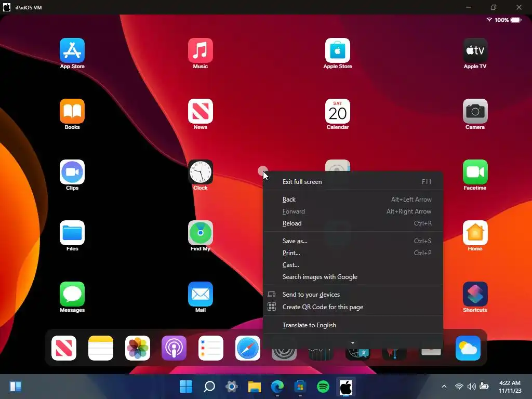532x399 pixels.
Task: Open the Apple Store app
Action: click(x=338, y=50)
